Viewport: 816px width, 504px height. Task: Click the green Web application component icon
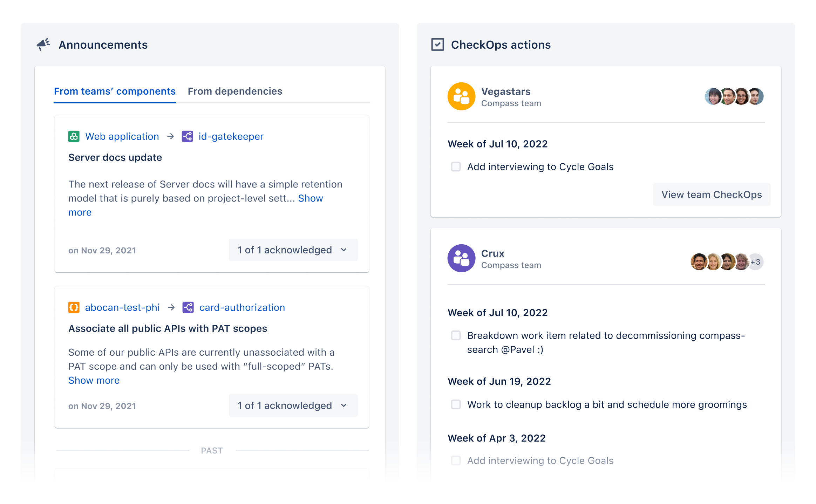(74, 136)
